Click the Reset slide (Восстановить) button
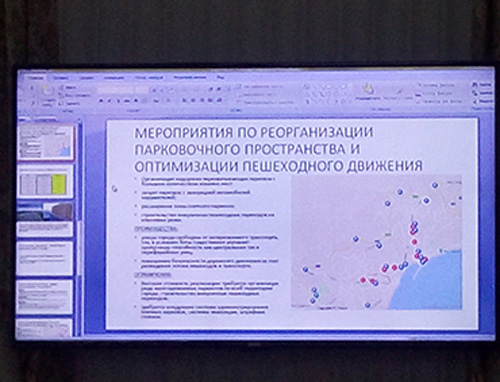Viewport: 500px width, 382px height. click(75, 95)
